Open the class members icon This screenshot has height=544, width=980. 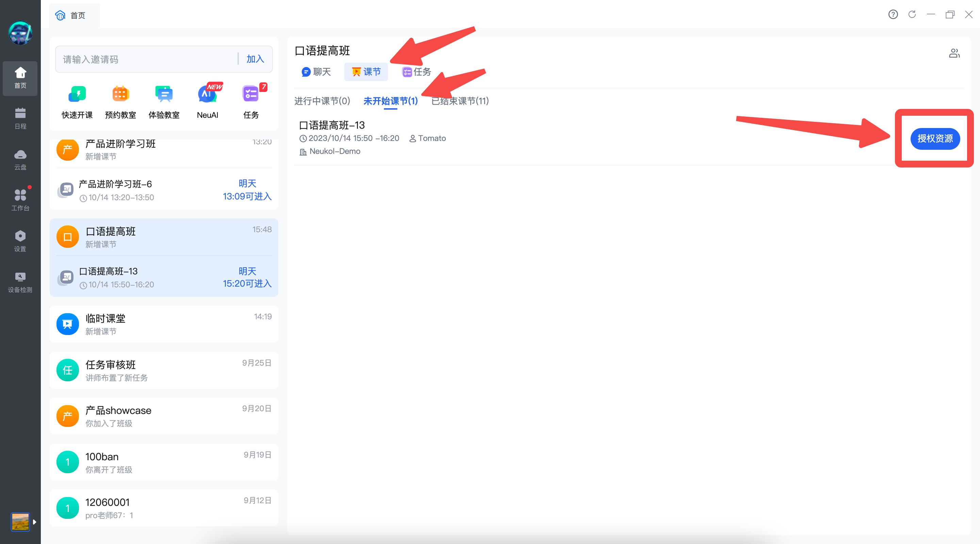point(954,53)
